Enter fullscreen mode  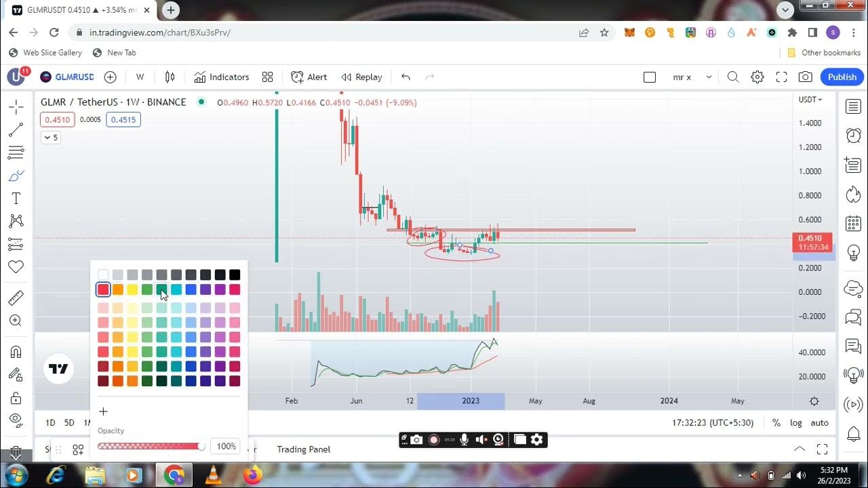click(781, 77)
